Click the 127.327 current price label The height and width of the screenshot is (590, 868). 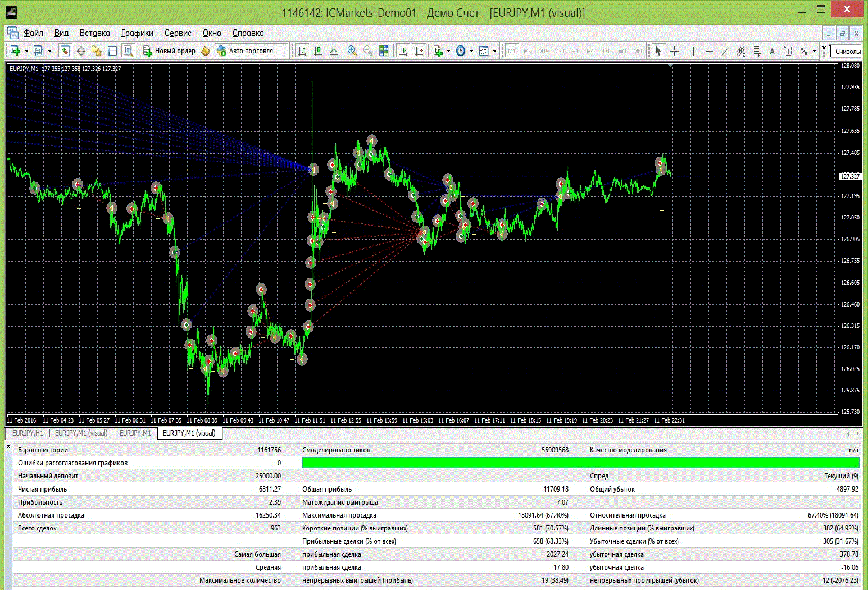click(850, 176)
